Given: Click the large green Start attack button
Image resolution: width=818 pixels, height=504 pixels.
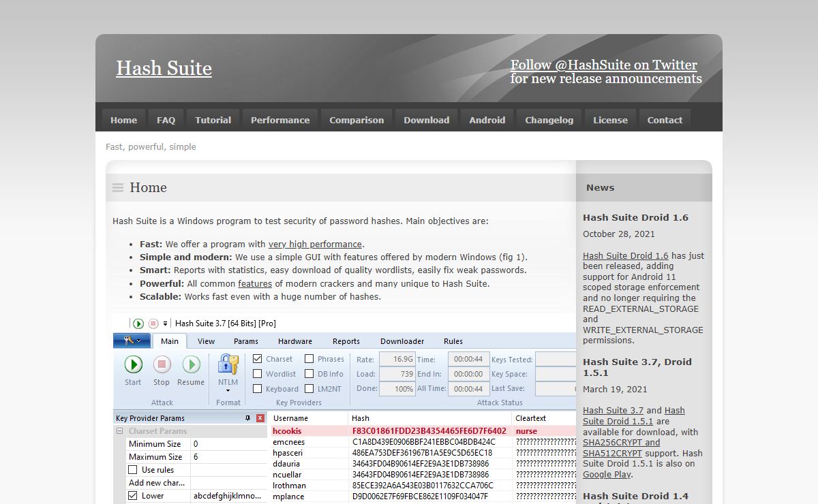Looking at the screenshot, I should coord(133,365).
